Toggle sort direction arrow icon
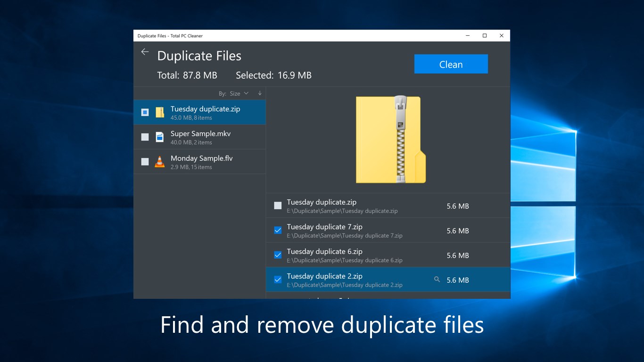The height and width of the screenshot is (362, 644). pos(260,93)
